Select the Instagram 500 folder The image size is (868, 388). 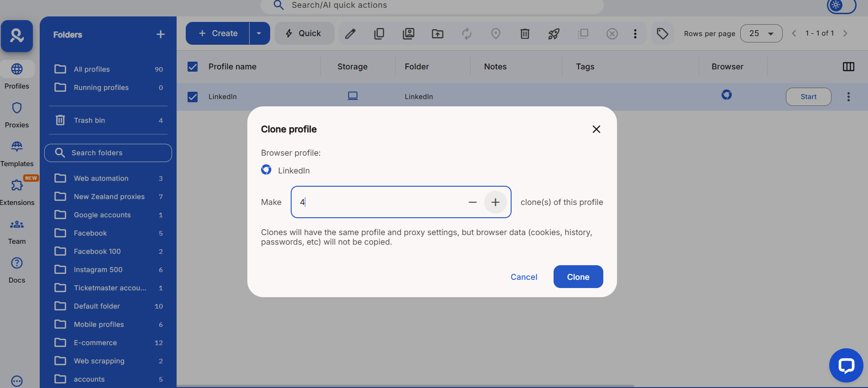coord(98,270)
